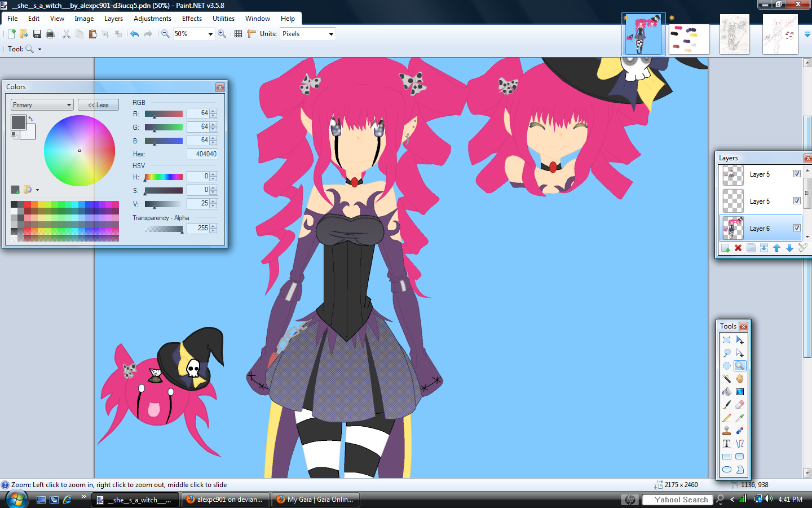Swap primary and secondary colors arrow
The height and width of the screenshot is (508, 812).
tap(31, 119)
